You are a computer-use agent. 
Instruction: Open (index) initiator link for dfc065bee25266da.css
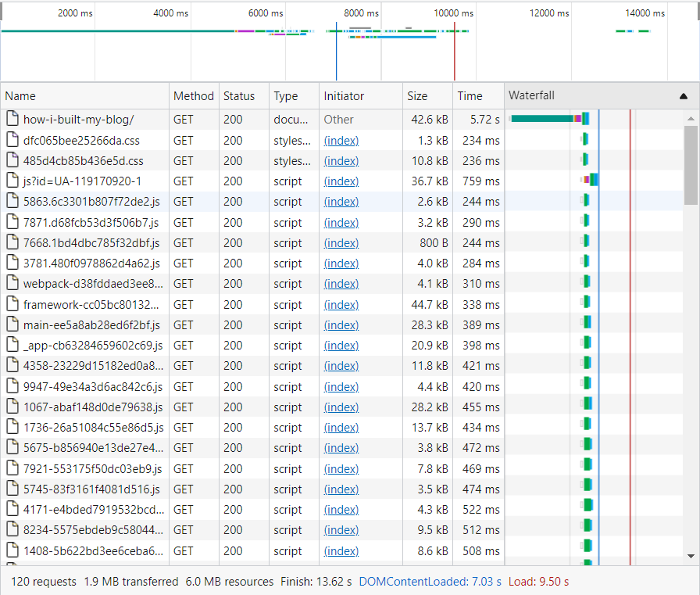(x=341, y=140)
